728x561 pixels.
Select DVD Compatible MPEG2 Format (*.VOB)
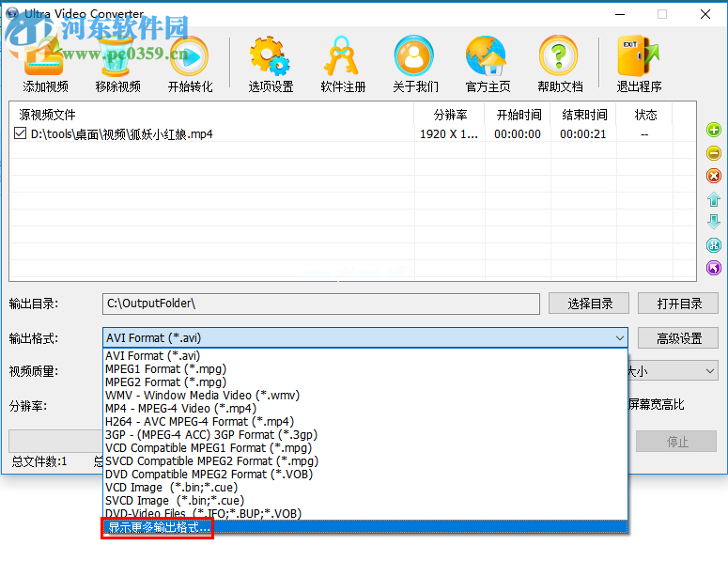[364, 475]
